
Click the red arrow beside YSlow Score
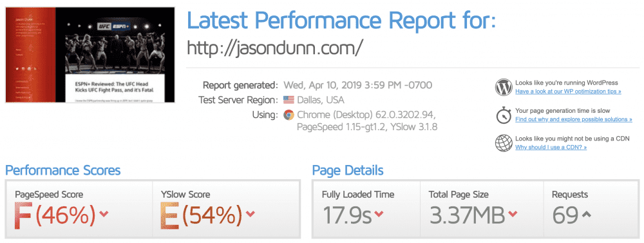coord(250,214)
